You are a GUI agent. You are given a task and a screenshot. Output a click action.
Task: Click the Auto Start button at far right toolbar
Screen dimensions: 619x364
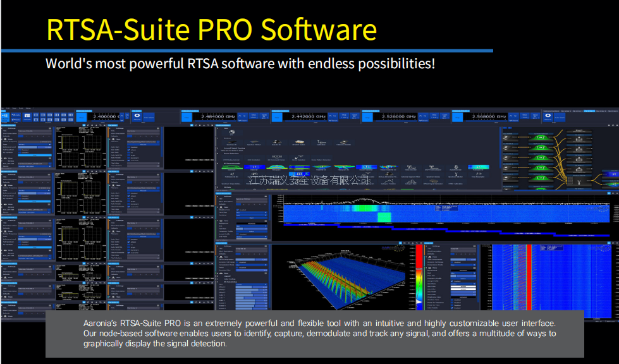coord(560,117)
